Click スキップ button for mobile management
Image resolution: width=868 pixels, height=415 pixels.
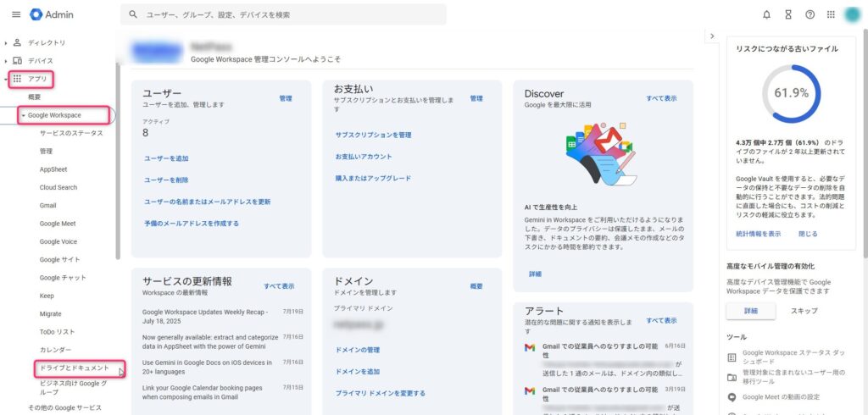pos(804,311)
